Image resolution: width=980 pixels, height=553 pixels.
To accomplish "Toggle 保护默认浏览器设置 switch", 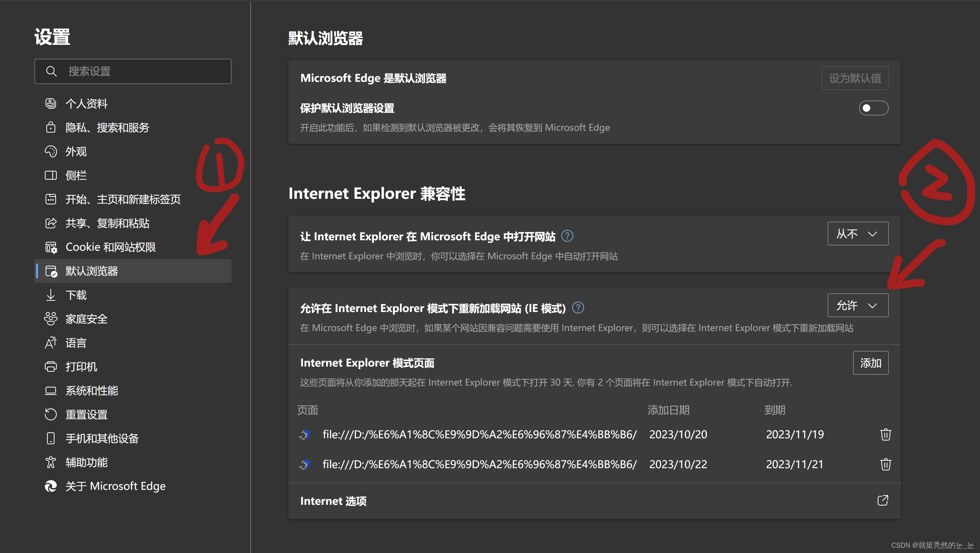I will pos(873,108).
